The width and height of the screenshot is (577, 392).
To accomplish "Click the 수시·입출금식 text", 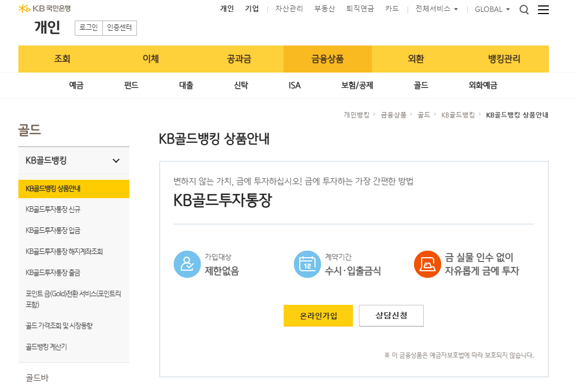I will point(353,271).
